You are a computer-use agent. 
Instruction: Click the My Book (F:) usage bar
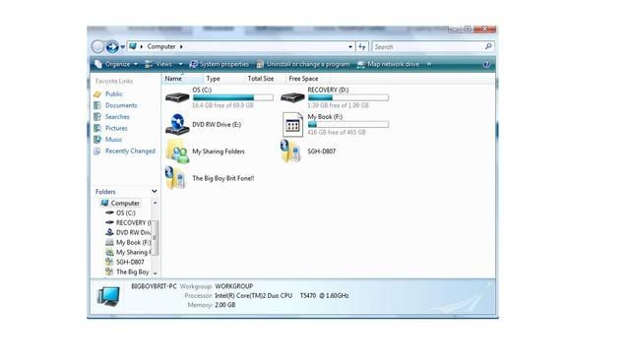pos(347,124)
